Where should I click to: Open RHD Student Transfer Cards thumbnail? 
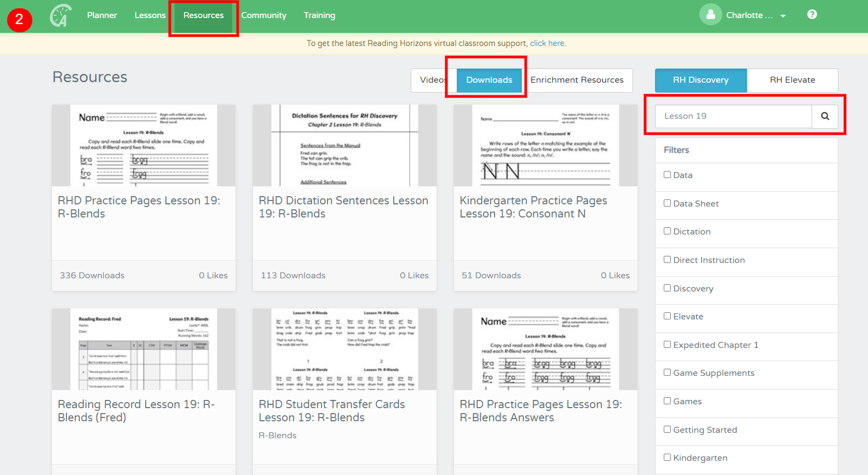[344, 350]
